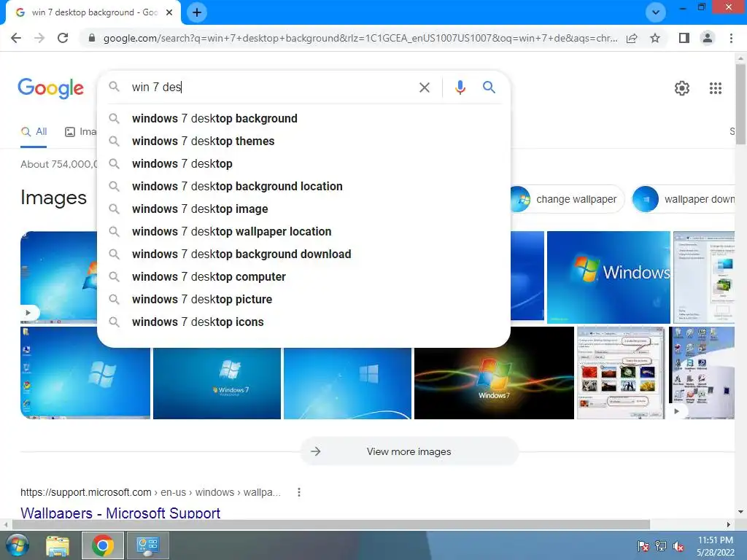Click the Chrome back arrow

coord(16,38)
